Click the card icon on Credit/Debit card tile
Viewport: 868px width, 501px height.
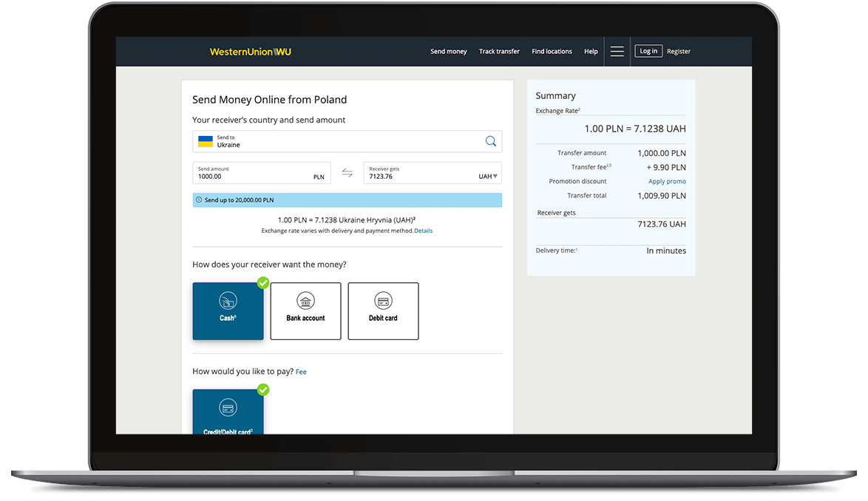point(228,408)
